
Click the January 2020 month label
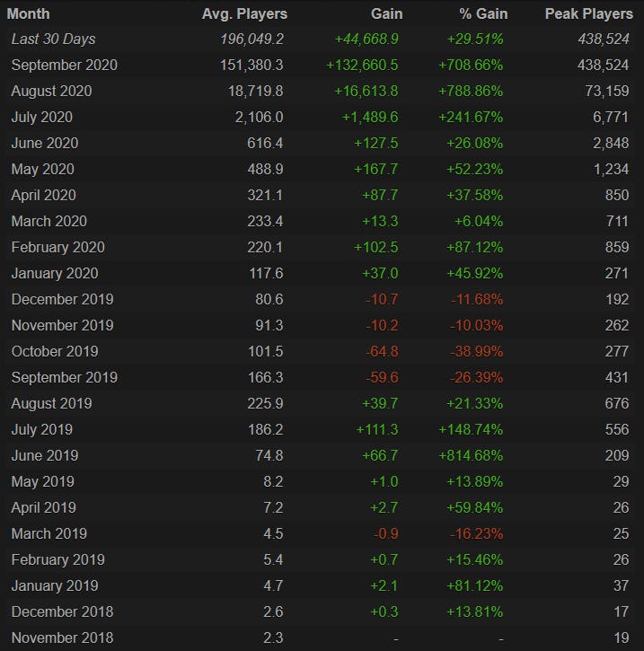tap(54, 274)
